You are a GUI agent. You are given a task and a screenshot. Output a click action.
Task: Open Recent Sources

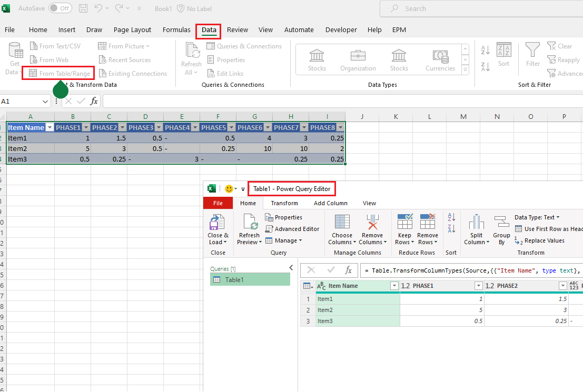[x=125, y=60]
